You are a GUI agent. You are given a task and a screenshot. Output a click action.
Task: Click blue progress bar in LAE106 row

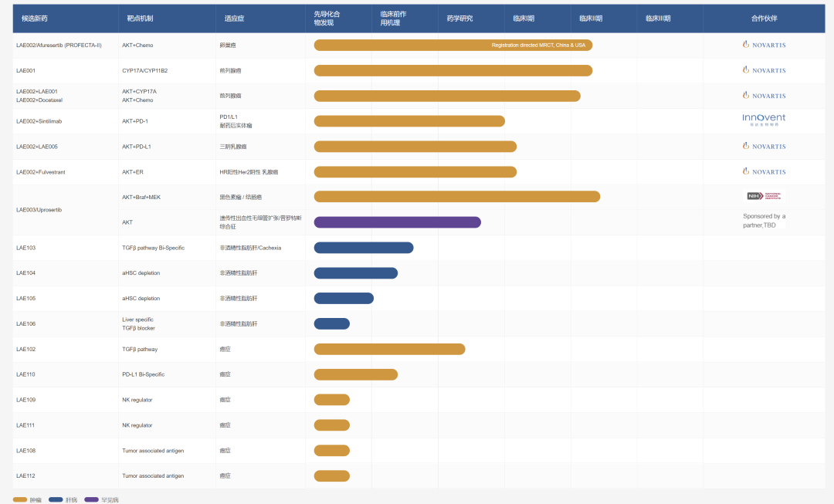tap(332, 323)
